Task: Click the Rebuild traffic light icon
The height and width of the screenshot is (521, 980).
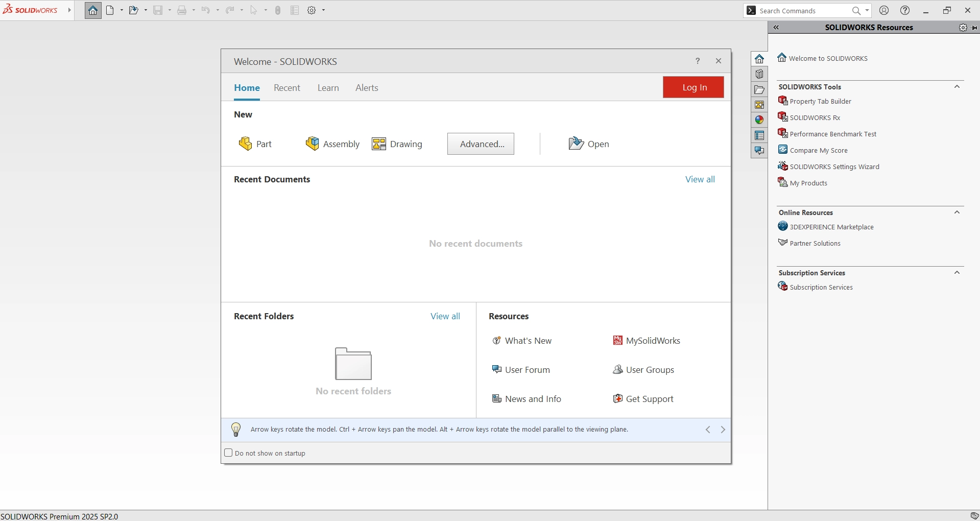Action: 278,10
